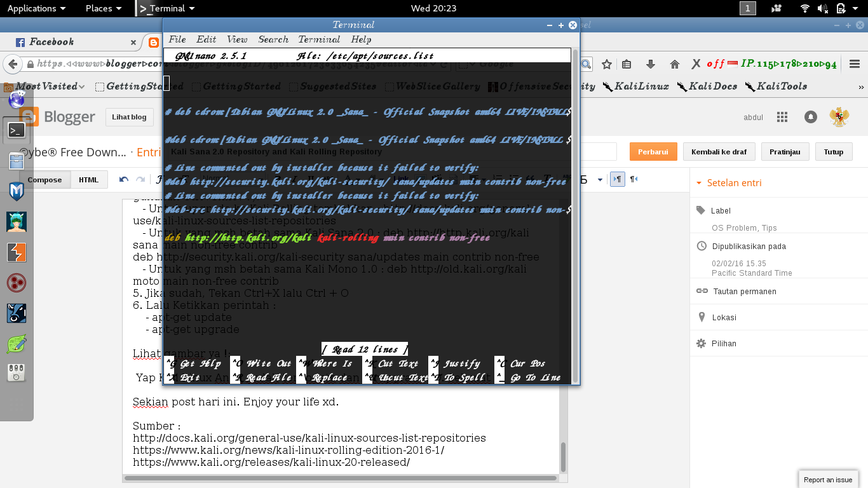This screenshot has height=488, width=868.
Task: Click the Blogger notifications bell icon
Action: click(x=810, y=117)
